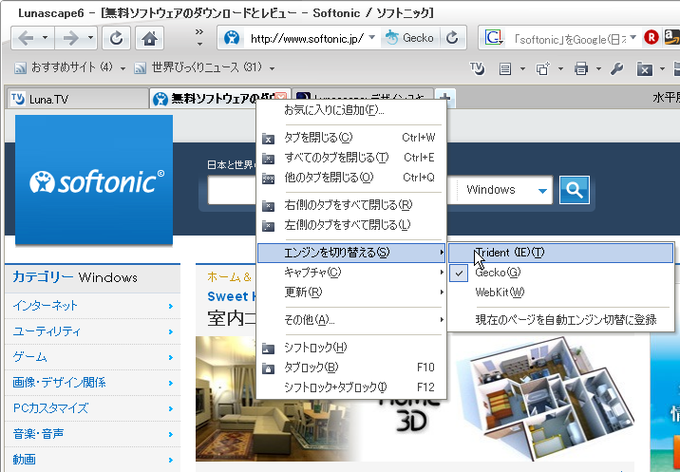The height and width of the screenshot is (472, 680).
Task: Click the Luna.TV toolbar icon
Action: pos(477,69)
